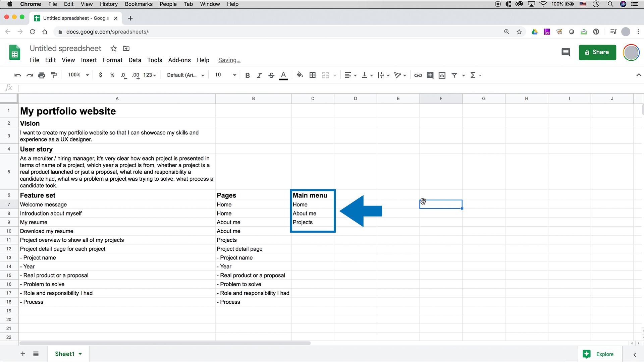
Task: Print the spreadsheet using printer icon
Action: click(42, 75)
